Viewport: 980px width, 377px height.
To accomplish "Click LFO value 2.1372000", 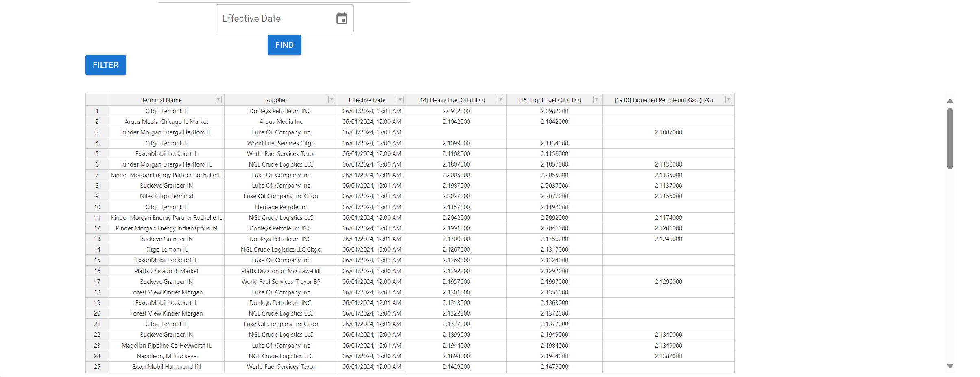I will [554, 313].
